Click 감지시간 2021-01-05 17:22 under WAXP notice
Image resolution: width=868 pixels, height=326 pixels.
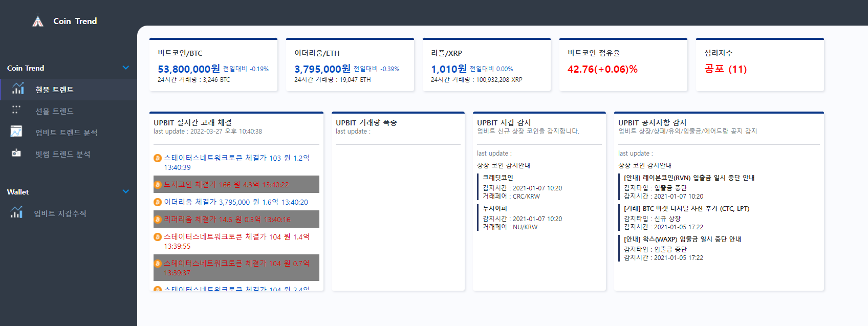click(663, 258)
